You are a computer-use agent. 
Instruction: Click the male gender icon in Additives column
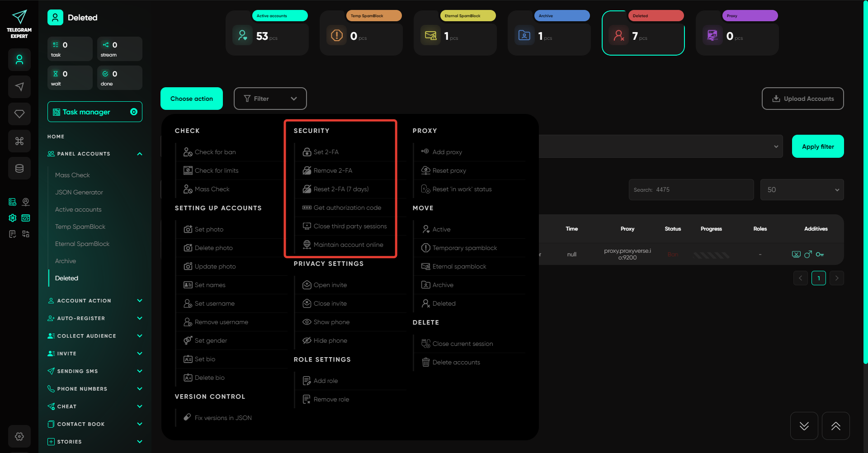click(x=808, y=255)
